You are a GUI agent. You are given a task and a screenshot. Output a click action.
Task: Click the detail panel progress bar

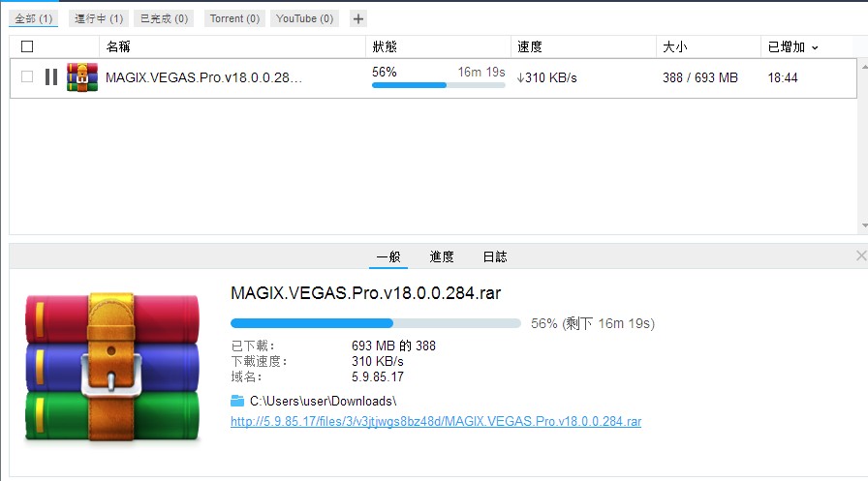[375, 323]
